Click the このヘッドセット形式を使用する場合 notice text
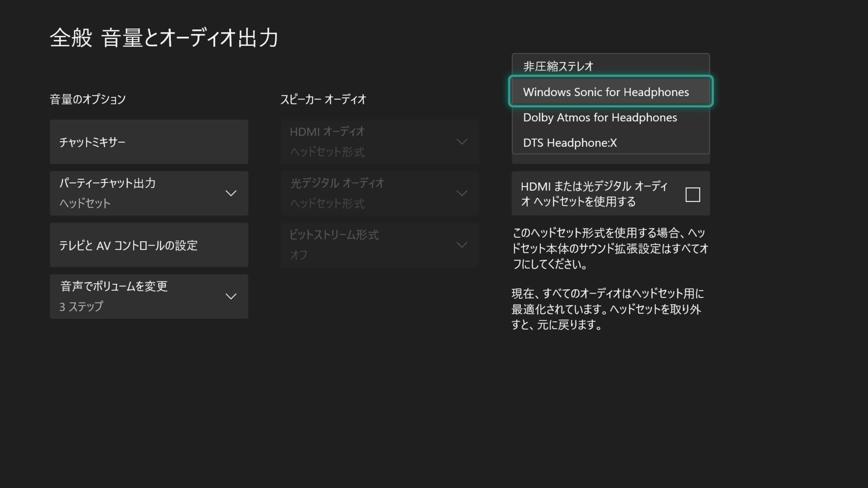 (610, 249)
